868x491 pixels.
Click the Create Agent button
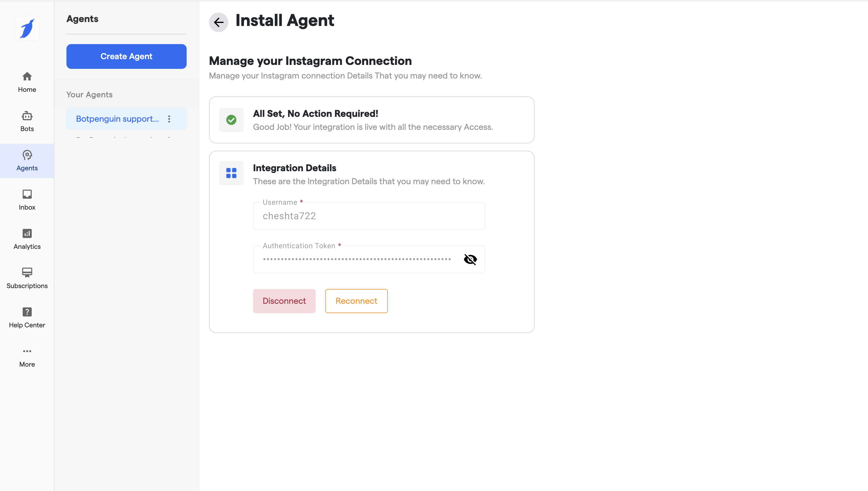click(126, 56)
